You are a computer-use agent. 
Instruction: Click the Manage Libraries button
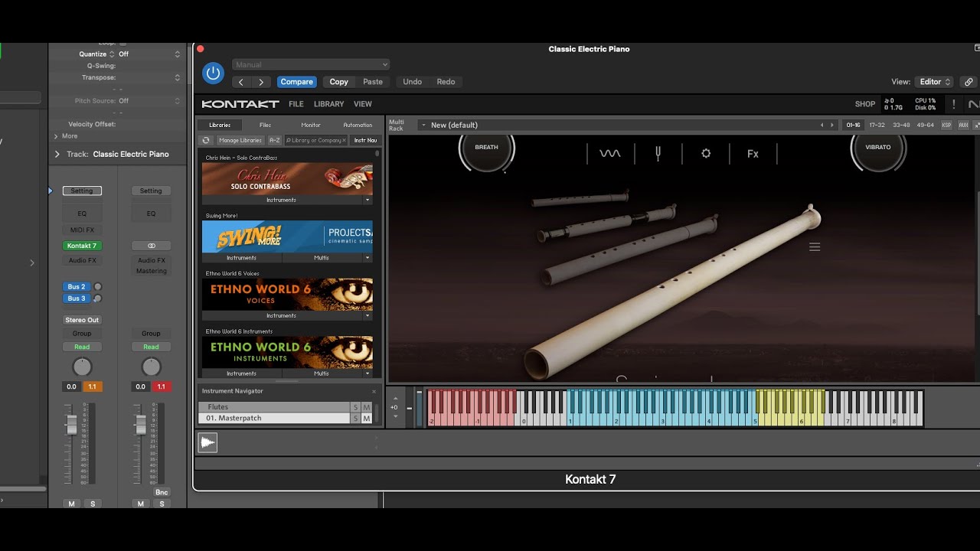pos(240,140)
